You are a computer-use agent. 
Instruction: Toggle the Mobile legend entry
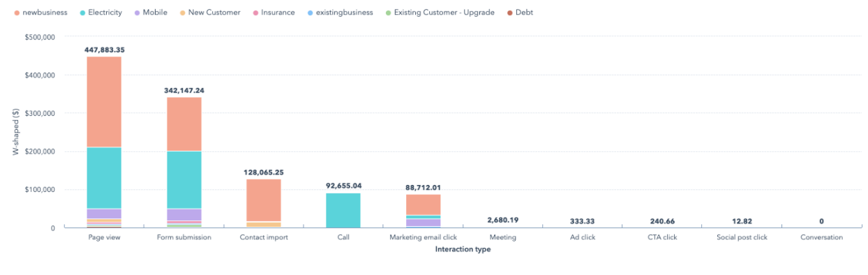(150, 13)
